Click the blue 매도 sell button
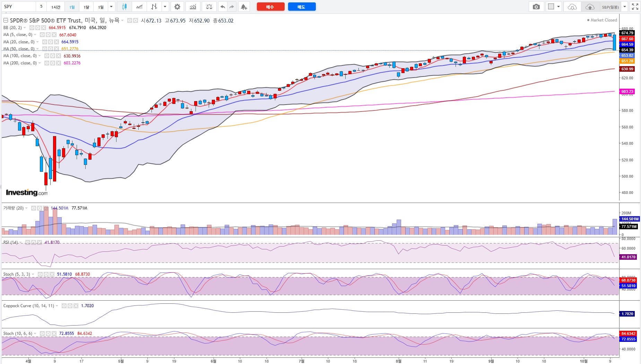Viewport: 641px width, 364px height. (x=302, y=7)
